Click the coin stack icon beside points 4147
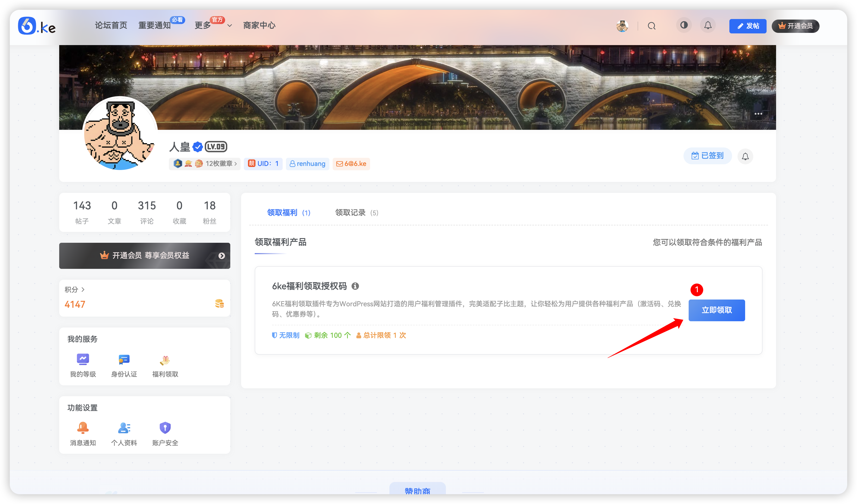Viewport: 857px width, 504px height. (219, 304)
